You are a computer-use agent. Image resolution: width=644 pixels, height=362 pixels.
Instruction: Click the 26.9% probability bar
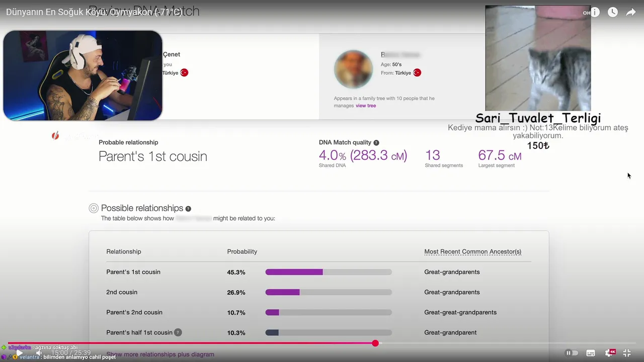[329, 292]
